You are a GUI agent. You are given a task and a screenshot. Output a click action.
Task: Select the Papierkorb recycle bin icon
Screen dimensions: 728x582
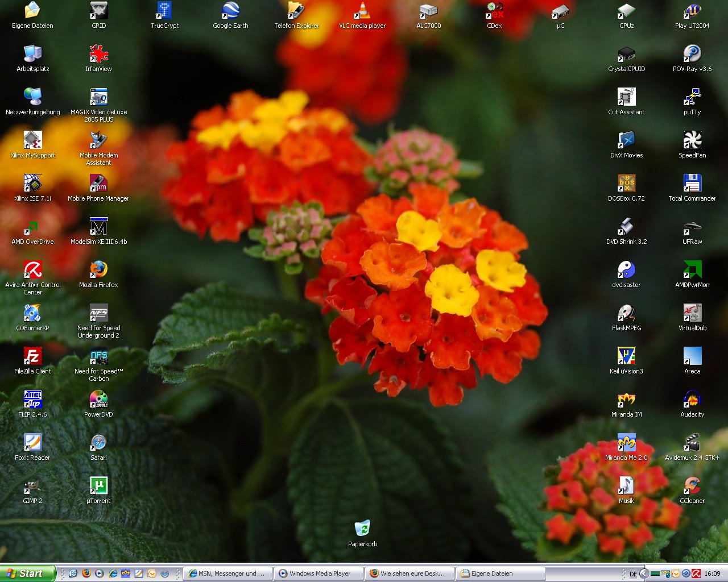362,529
